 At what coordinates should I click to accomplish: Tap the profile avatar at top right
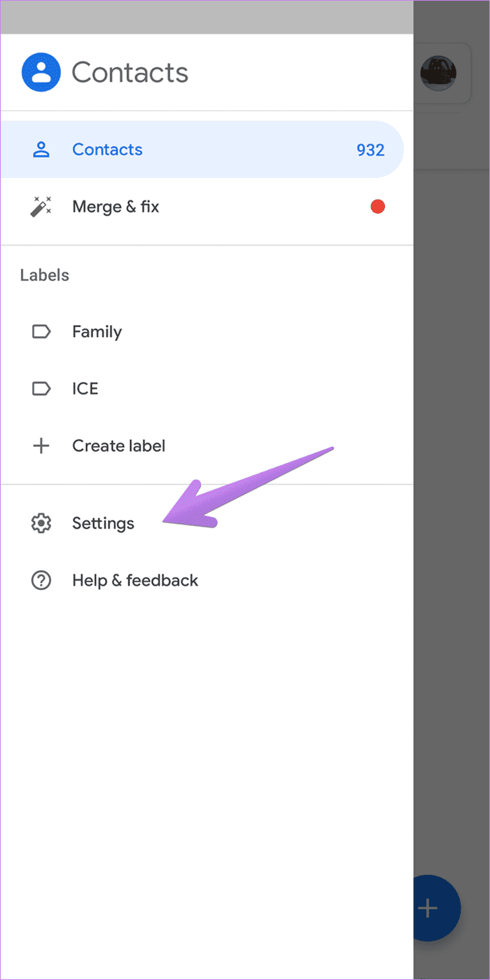pyautogui.click(x=439, y=73)
